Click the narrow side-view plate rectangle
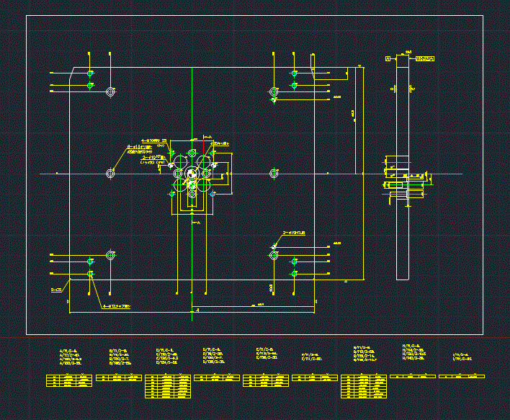The image size is (510, 420). click(402, 231)
